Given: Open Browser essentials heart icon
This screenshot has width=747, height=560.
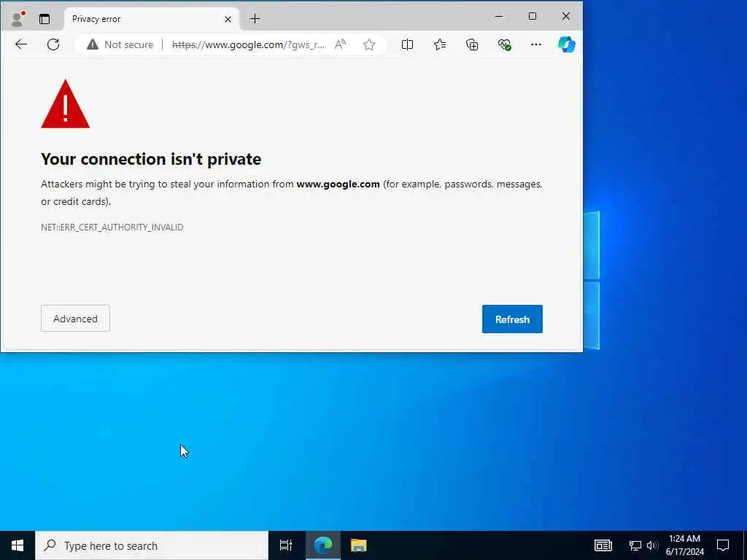Looking at the screenshot, I should [x=505, y=44].
